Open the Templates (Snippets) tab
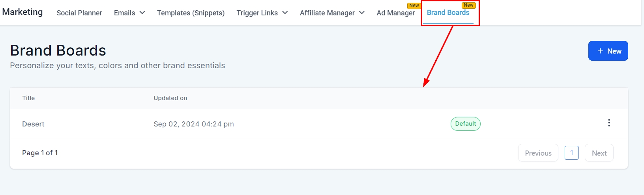The height and width of the screenshot is (195, 644). point(191,13)
